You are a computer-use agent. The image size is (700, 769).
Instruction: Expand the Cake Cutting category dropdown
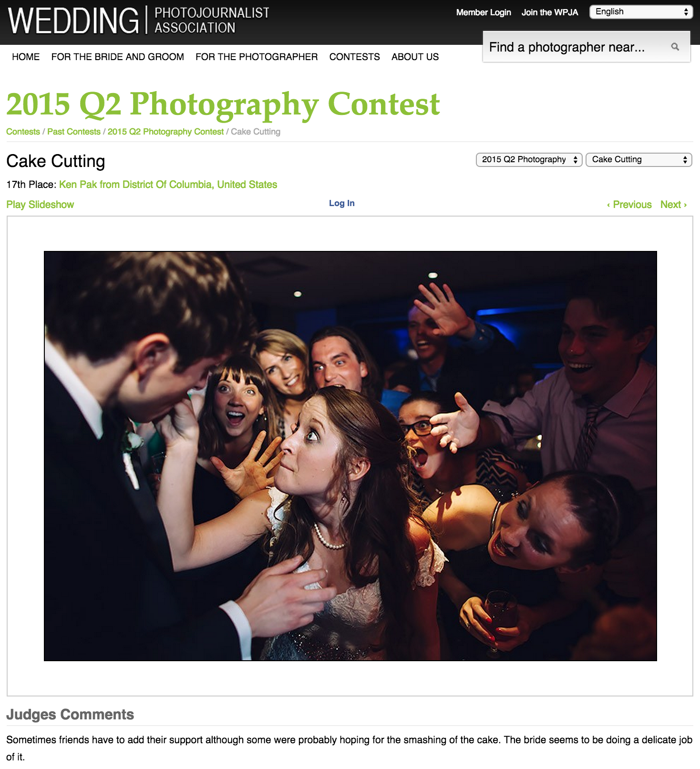(638, 159)
